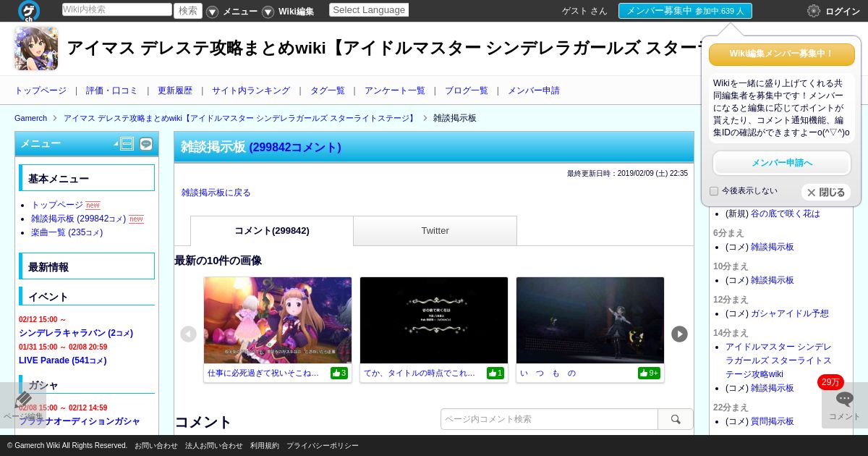Open the 更新履歴 nav item
This screenshot has height=456, width=868.
coord(175,90)
